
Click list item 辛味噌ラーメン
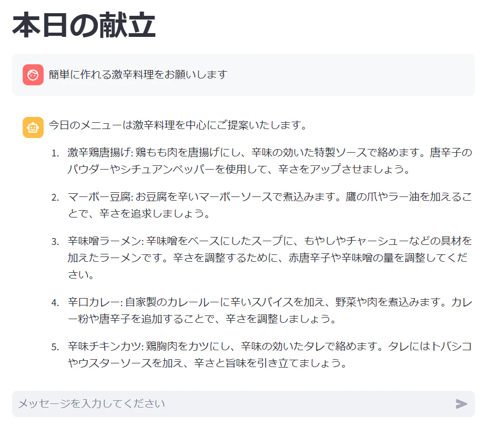tap(270, 258)
